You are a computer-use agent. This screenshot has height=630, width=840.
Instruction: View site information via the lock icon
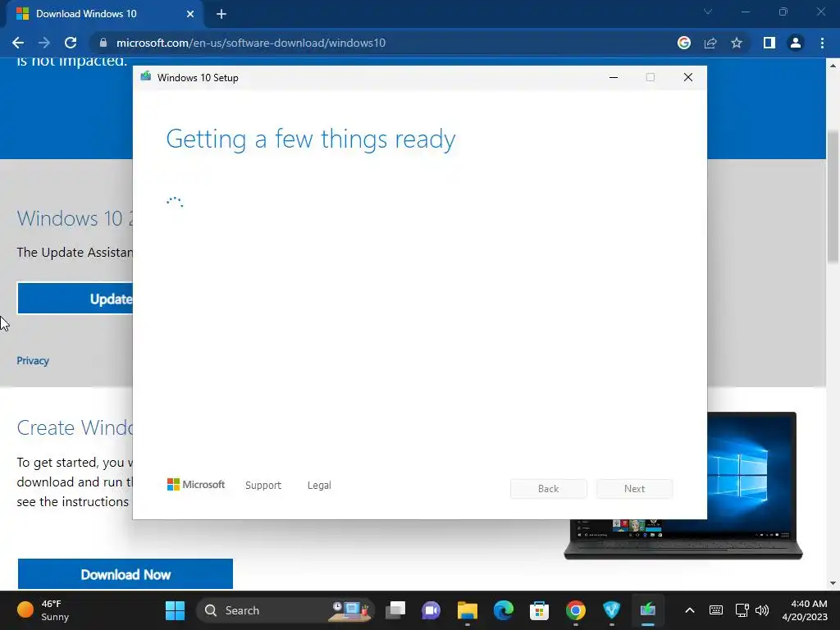[103, 43]
